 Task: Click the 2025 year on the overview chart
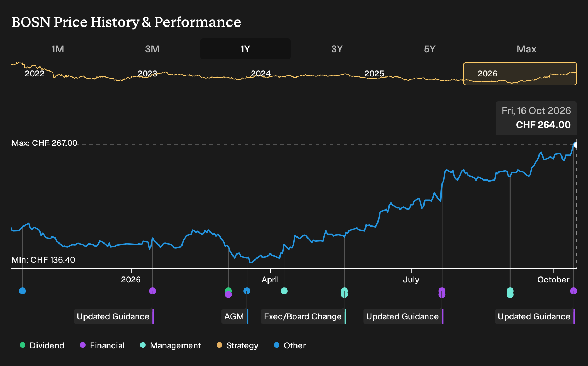point(374,74)
